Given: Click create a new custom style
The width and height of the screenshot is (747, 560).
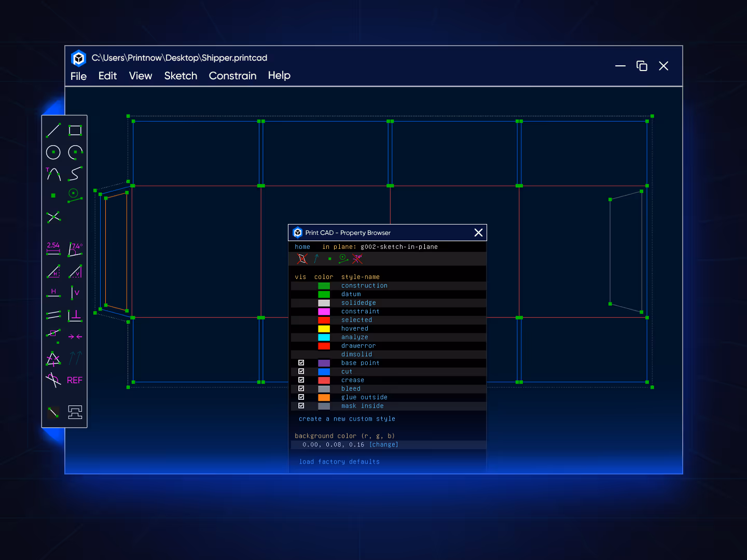Looking at the screenshot, I should [x=345, y=418].
